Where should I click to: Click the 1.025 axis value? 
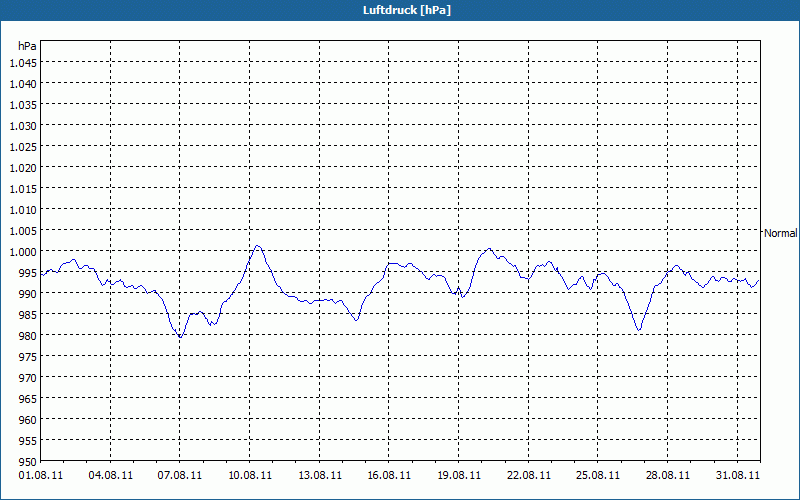[23, 147]
